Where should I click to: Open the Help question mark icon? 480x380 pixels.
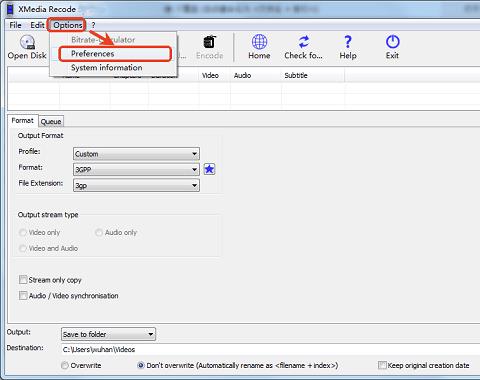tap(348, 42)
